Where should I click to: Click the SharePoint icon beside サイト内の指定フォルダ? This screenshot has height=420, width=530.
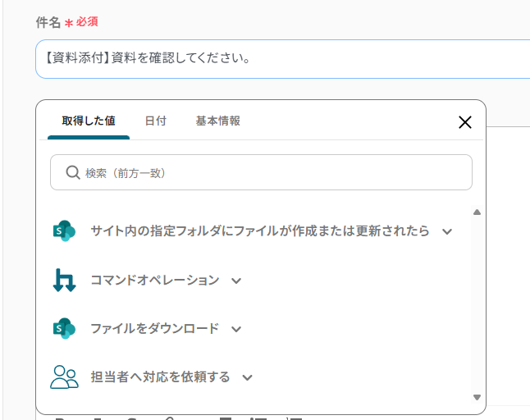pyautogui.click(x=63, y=231)
